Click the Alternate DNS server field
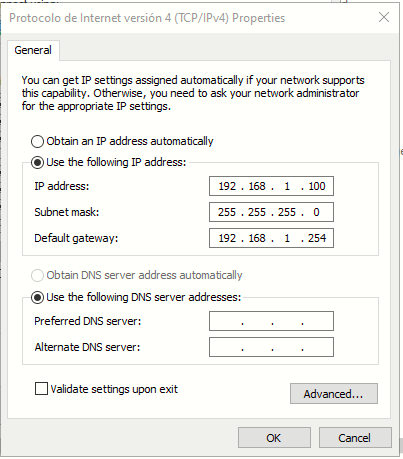Image resolution: width=403 pixels, height=459 pixels. pos(271,347)
